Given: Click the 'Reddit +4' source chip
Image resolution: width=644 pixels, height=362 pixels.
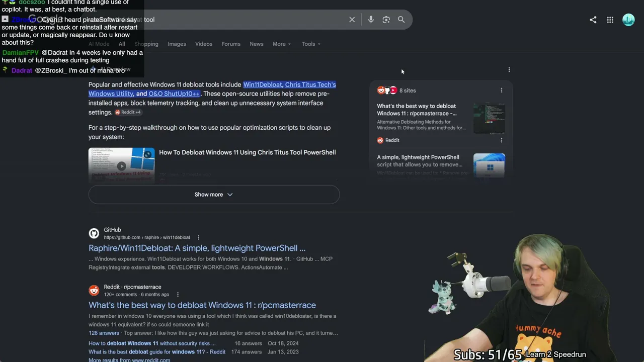Looking at the screenshot, I should click(x=128, y=112).
